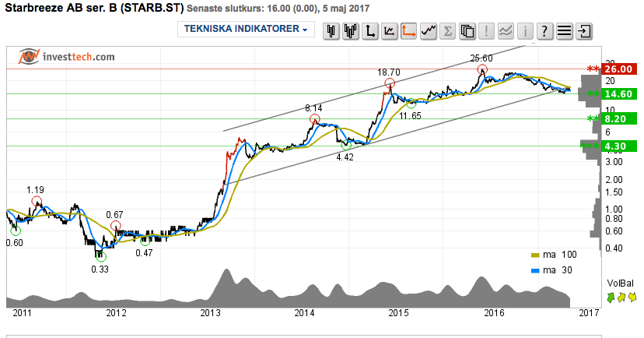This screenshot has height=338, width=644.
Task: Click the green 4.30 support label
Action: pyautogui.click(x=618, y=146)
